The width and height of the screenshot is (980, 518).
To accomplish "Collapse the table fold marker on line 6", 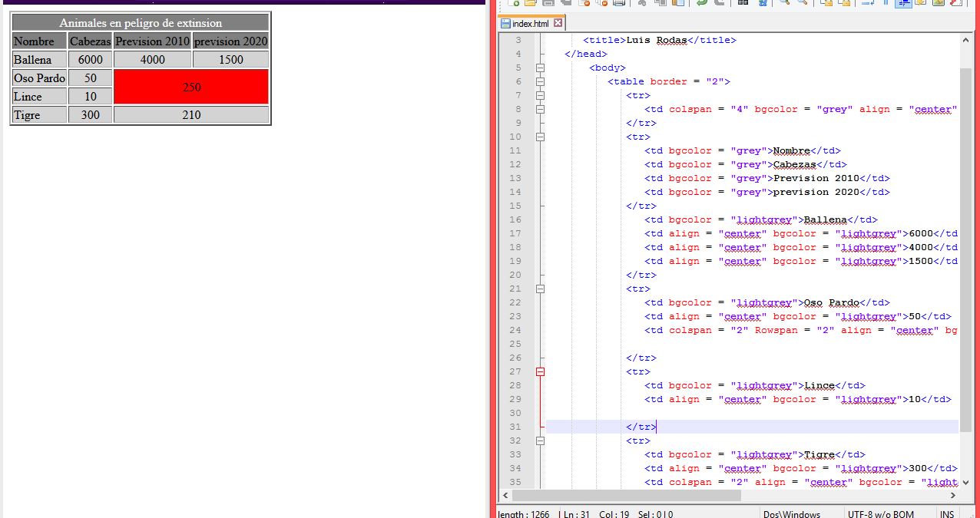I will click(540, 81).
